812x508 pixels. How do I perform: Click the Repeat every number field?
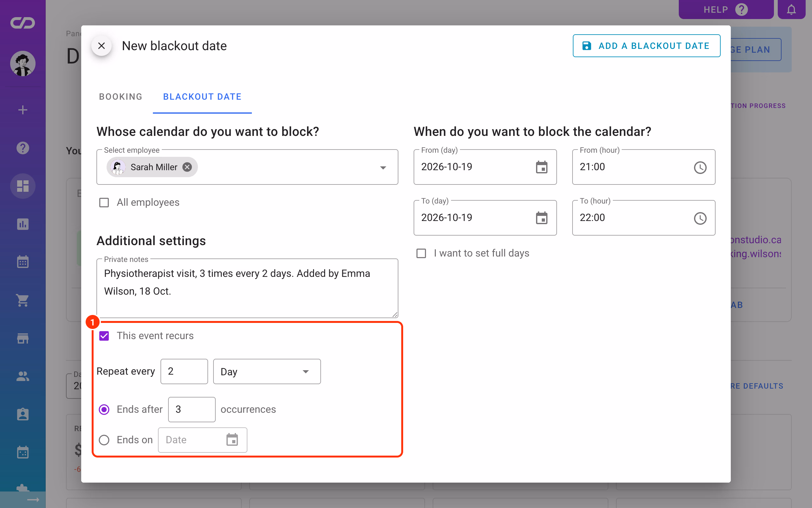click(x=184, y=371)
